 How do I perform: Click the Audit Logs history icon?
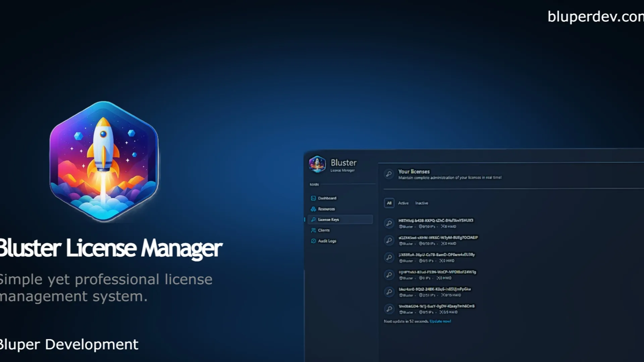click(x=313, y=241)
